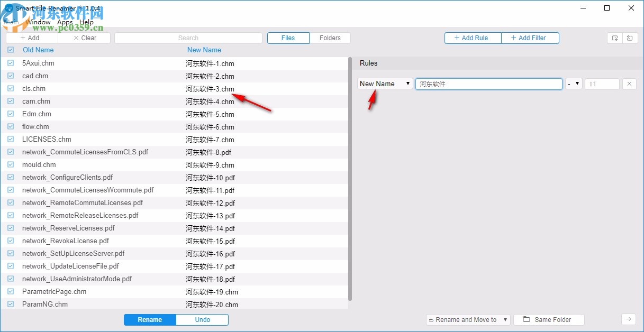Remove the New Name rule with the X icon
Image resolution: width=644 pixels, height=332 pixels.
click(x=629, y=84)
